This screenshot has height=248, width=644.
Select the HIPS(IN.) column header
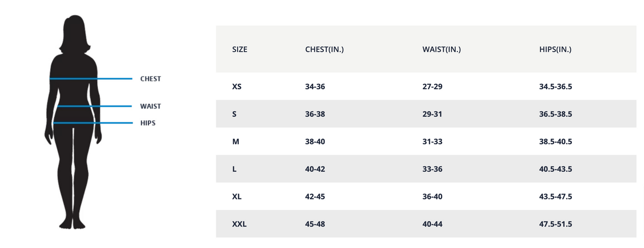pos(555,49)
